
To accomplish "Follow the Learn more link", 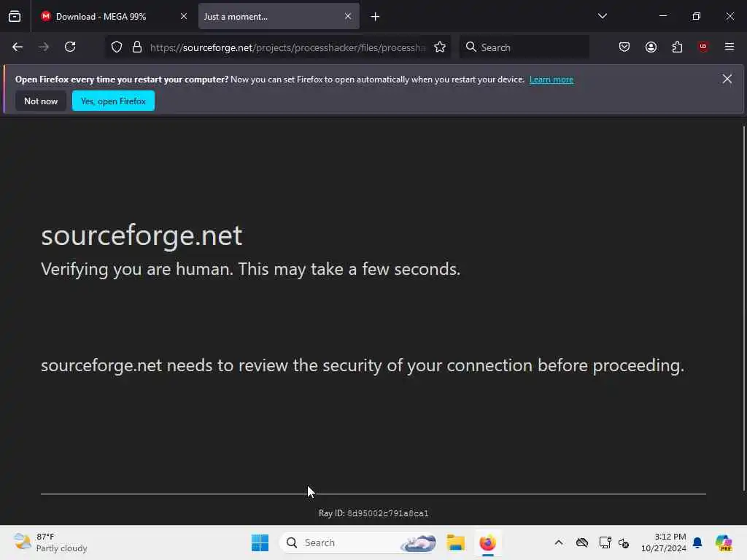I will coord(551,79).
